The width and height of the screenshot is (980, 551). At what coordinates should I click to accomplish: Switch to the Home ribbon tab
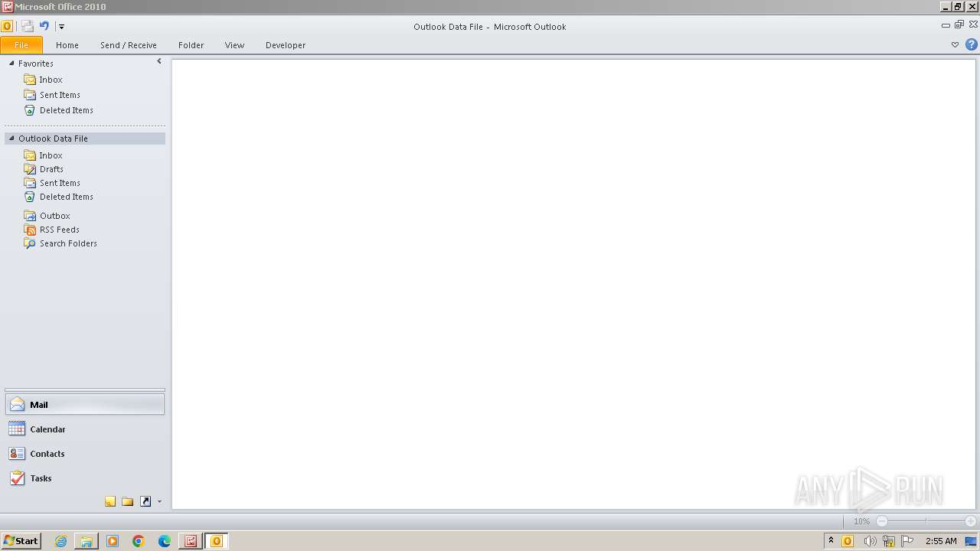tap(67, 45)
